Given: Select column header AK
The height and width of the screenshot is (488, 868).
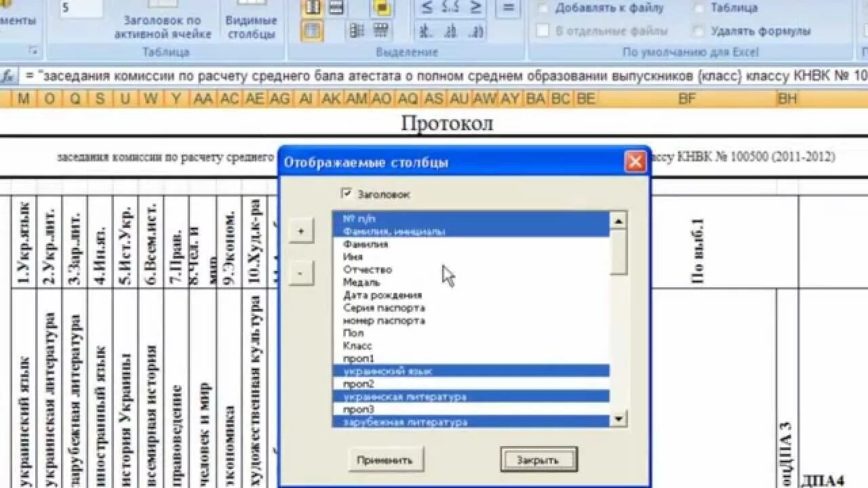Looking at the screenshot, I should (331, 99).
